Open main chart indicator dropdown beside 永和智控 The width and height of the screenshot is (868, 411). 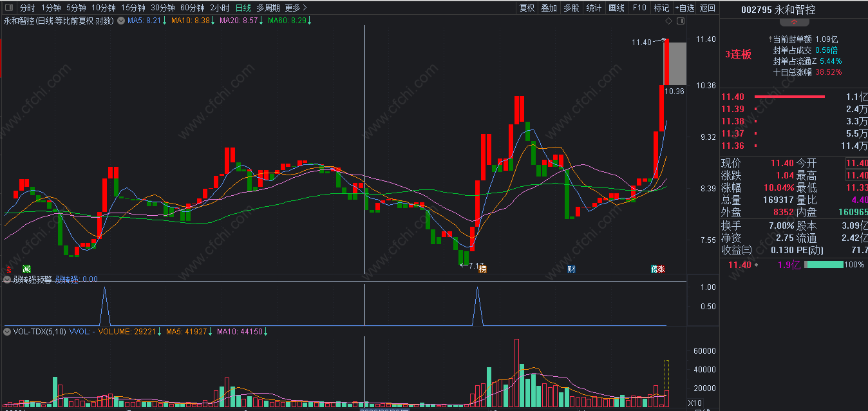pos(120,21)
